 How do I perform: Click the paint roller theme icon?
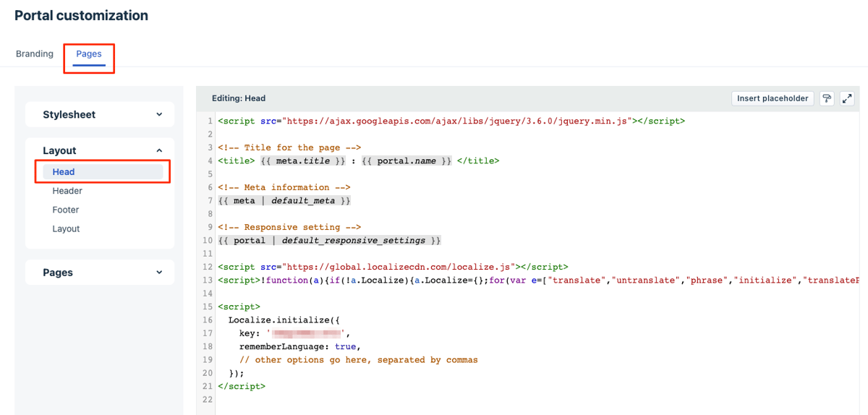point(827,98)
